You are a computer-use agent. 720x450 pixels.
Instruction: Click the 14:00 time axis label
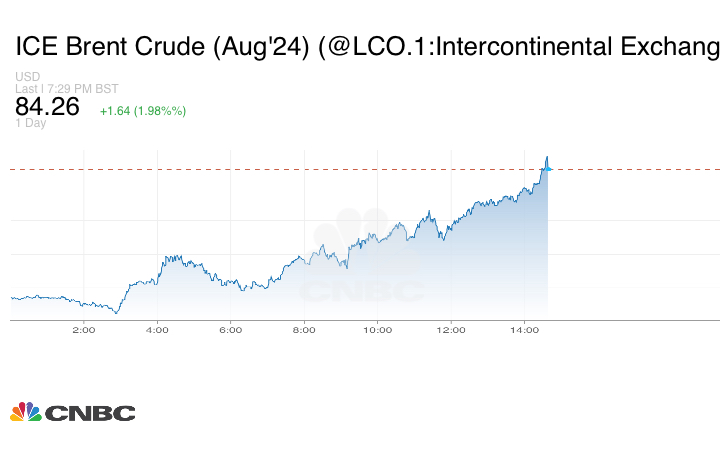click(525, 330)
